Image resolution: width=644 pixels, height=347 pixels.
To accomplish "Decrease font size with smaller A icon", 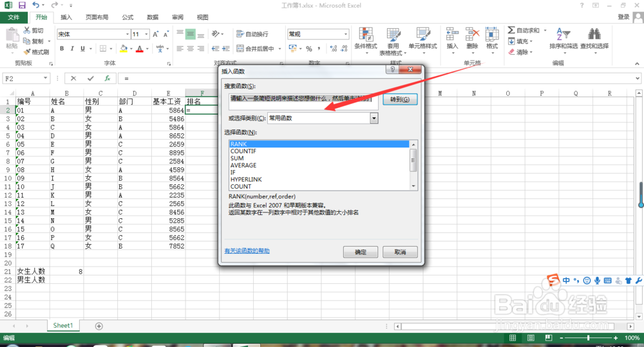I will coord(166,34).
